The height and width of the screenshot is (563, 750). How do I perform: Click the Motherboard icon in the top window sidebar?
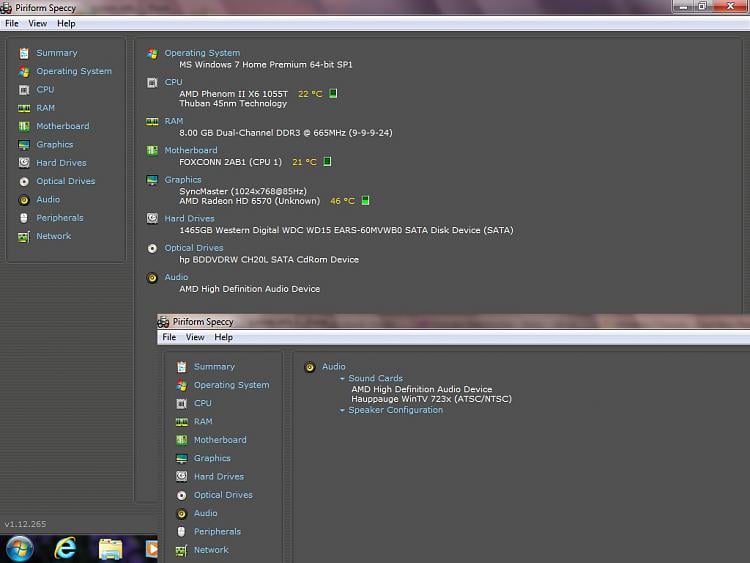[24, 126]
